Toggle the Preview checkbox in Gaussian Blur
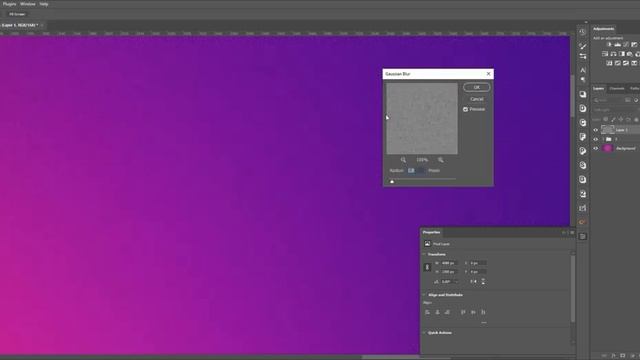The height and width of the screenshot is (360, 640). (465, 109)
